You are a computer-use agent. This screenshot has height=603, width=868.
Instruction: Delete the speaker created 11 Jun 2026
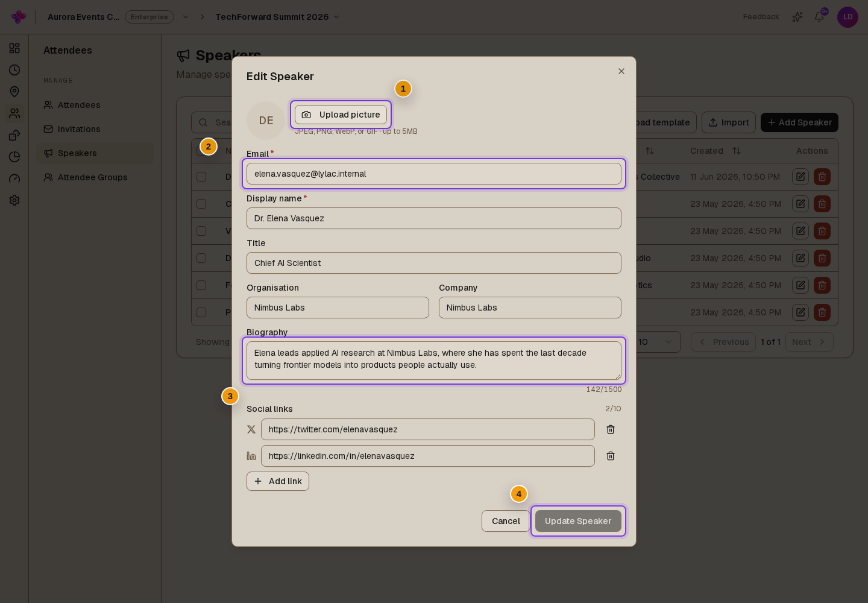click(822, 177)
